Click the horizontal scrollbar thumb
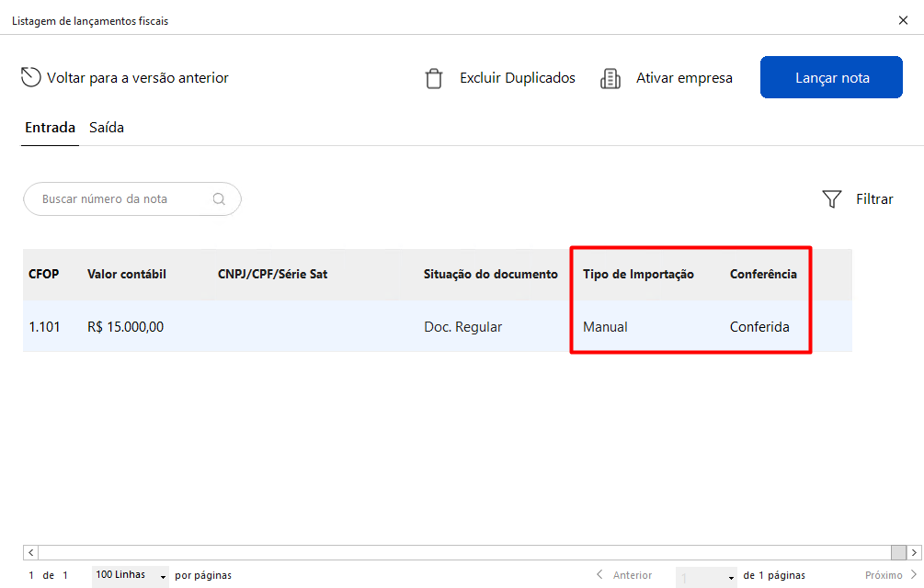The image size is (924, 588). [x=898, y=552]
